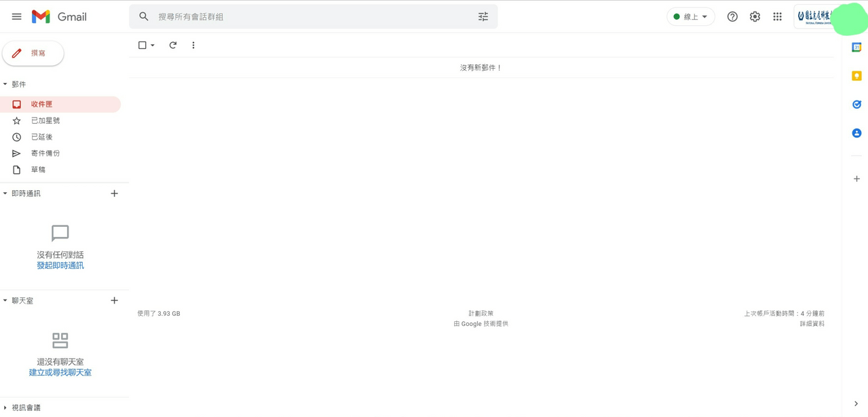Image resolution: width=868 pixels, height=417 pixels.
Task: Collapse the 聊天室 section
Action: 5,300
